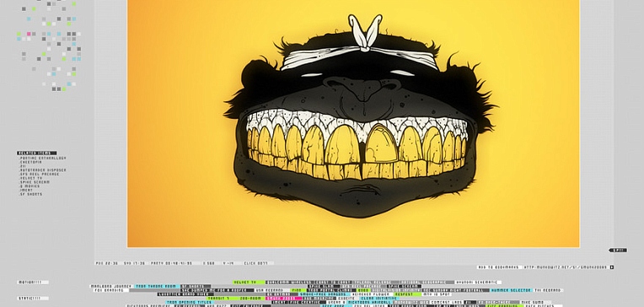Click the gorilla gold-teeth artwork image
644x307 pixels.
353,123
